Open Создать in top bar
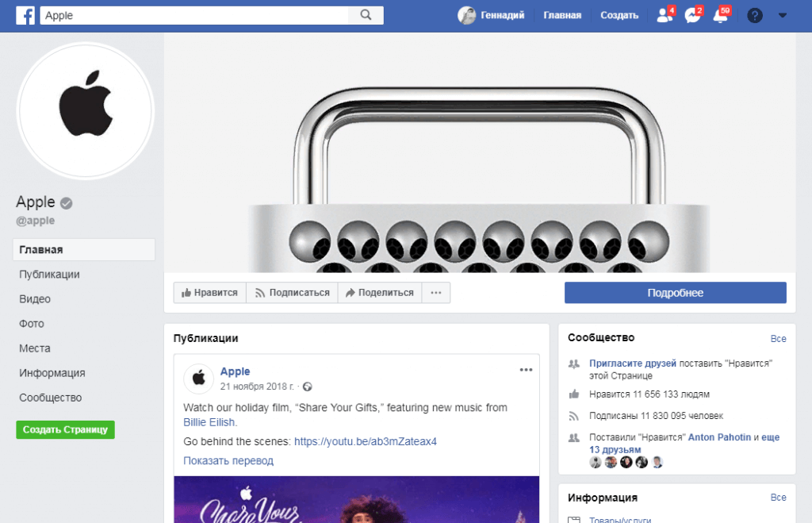Viewport: 812px width, 523px height. click(619, 16)
